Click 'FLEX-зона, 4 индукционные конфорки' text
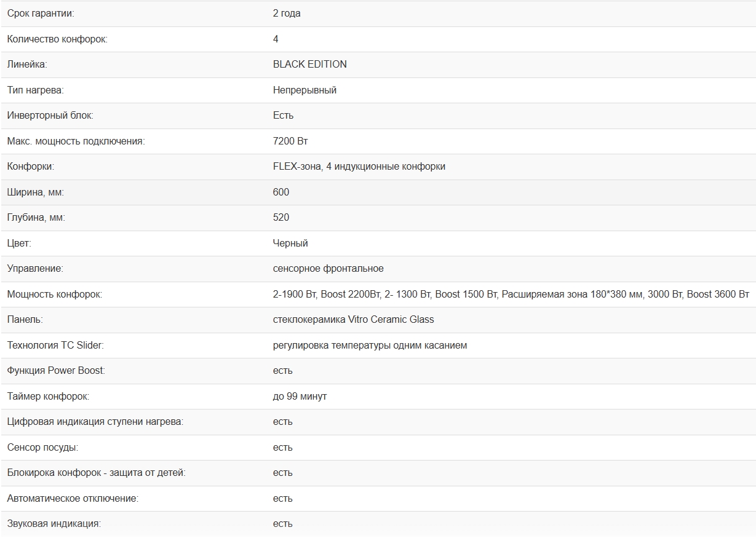The height and width of the screenshot is (538, 756). (359, 167)
